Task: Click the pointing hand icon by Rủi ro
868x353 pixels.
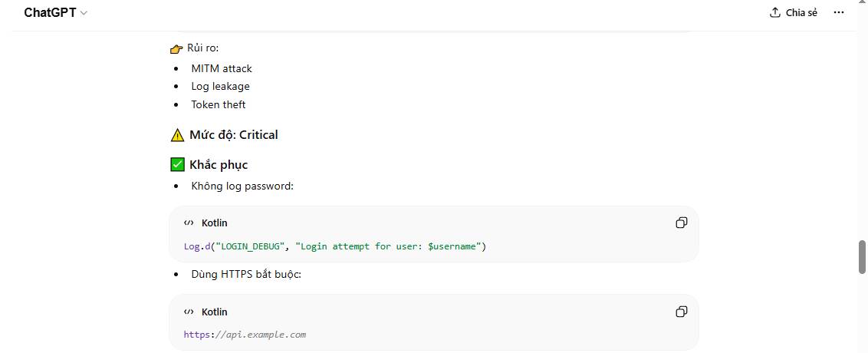Action: point(176,48)
